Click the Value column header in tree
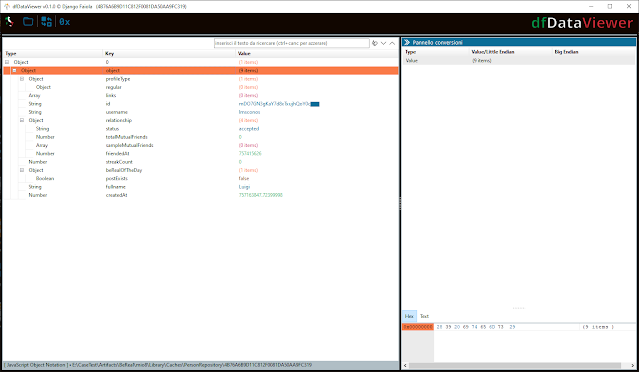Viewport: 639px width, 372px height. (x=317, y=53)
